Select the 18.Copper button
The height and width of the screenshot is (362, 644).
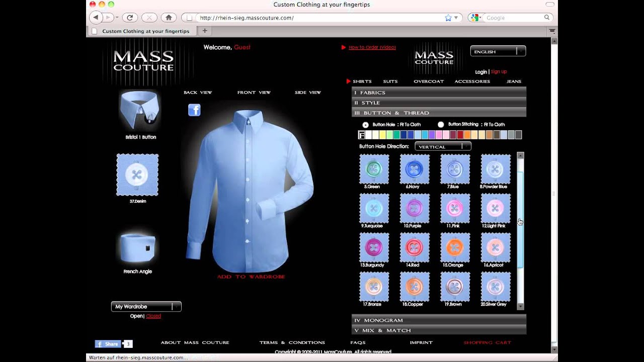click(x=415, y=287)
